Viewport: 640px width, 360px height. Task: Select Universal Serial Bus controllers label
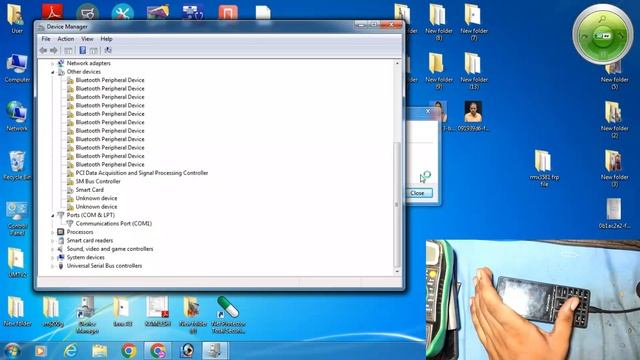coord(104,266)
